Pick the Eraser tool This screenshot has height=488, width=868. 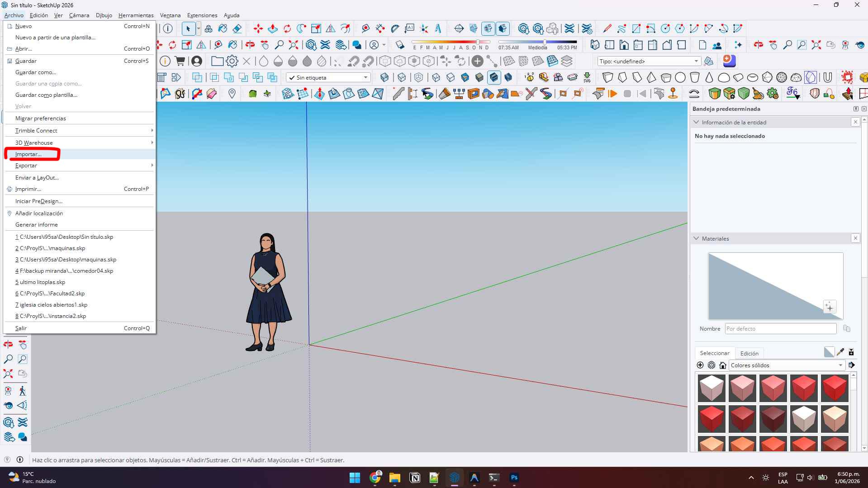click(x=237, y=28)
